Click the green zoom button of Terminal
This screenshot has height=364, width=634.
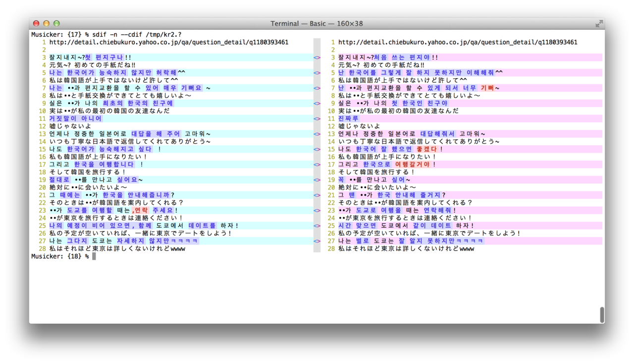point(56,23)
